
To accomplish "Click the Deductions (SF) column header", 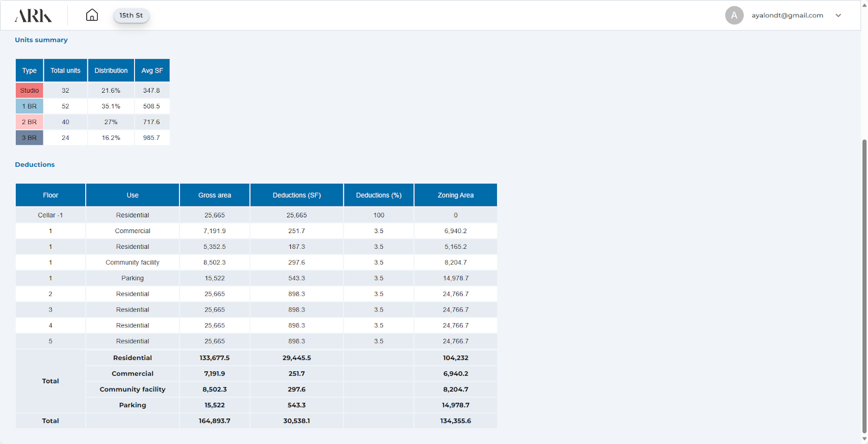I will coord(297,195).
